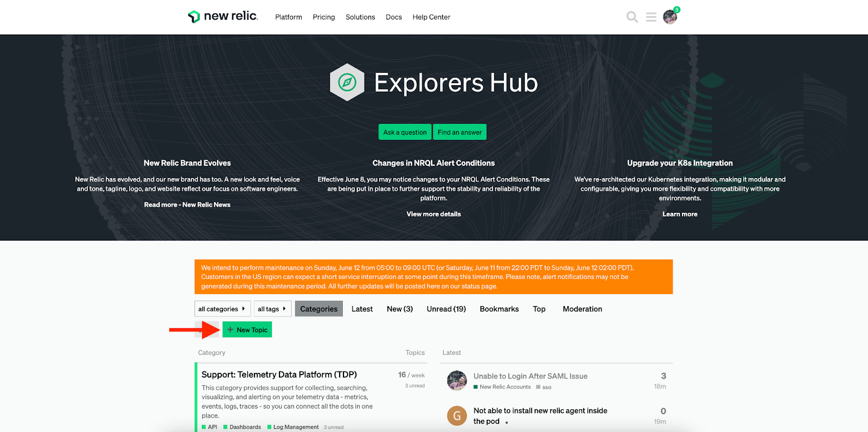This screenshot has height=432, width=868.
Task: Open Changes in NRQL Alert Conditions heading
Action: coord(433,163)
